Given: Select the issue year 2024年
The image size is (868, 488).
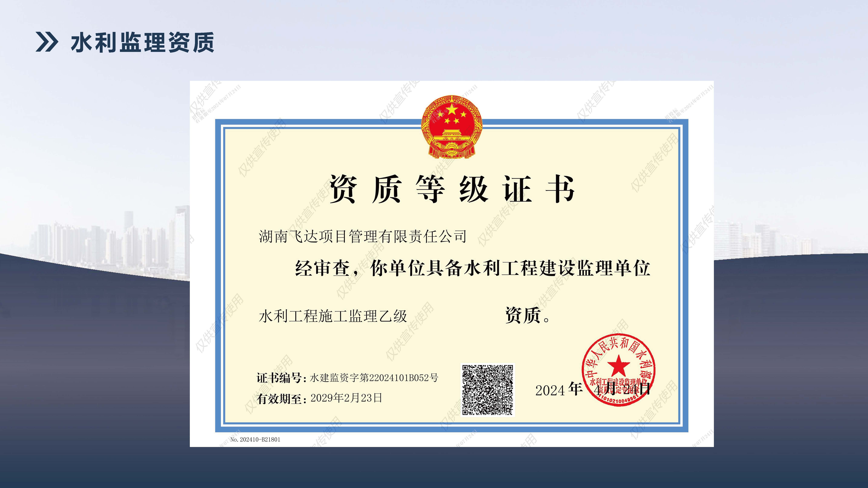Looking at the screenshot, I should (559, 390).
